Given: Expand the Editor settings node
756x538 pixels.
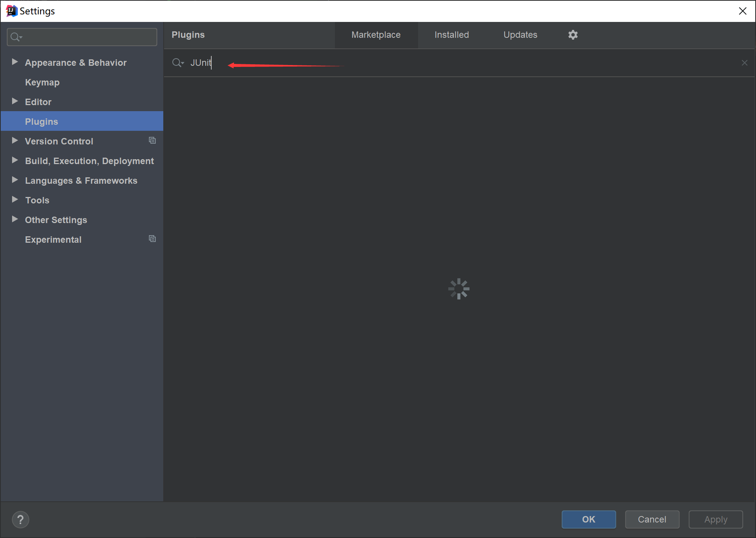Looking at the screenshot, I should (x=15, y=101).
